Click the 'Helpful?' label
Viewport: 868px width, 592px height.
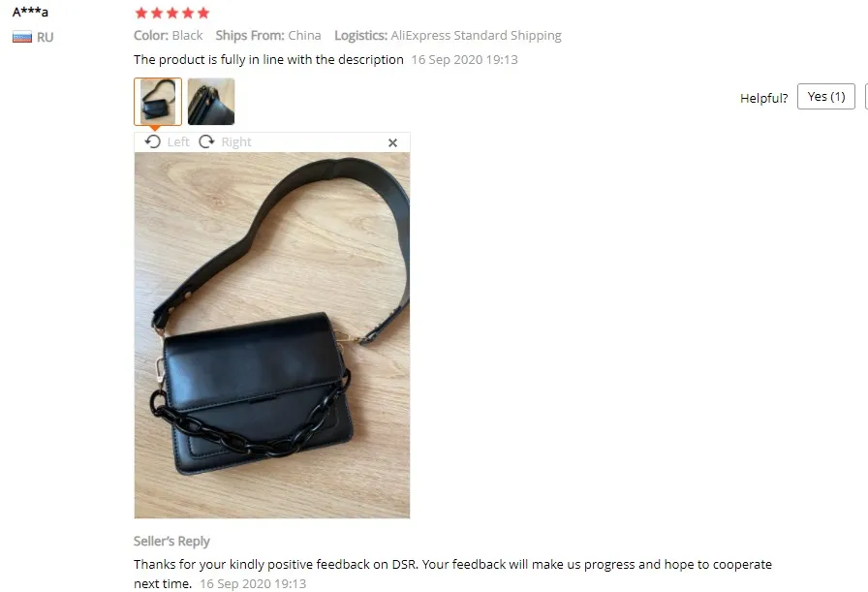764,98
